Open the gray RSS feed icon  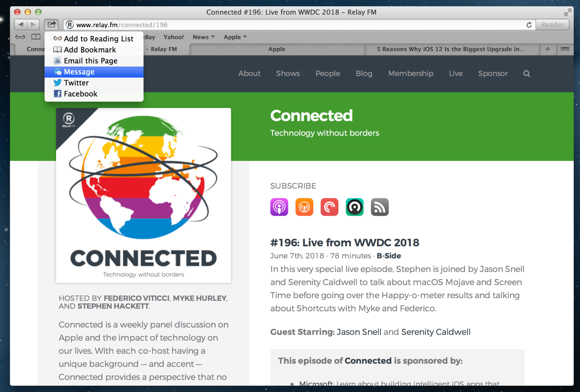(x=380, y=207)
